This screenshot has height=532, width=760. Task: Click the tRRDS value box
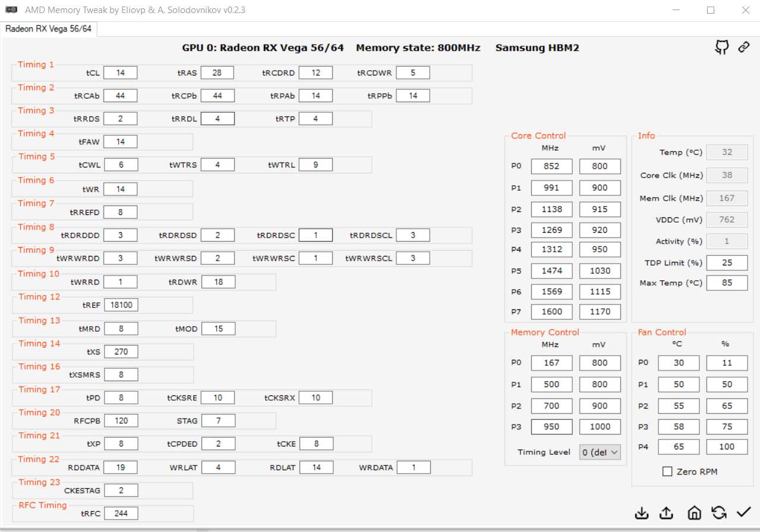coord(121,119)
